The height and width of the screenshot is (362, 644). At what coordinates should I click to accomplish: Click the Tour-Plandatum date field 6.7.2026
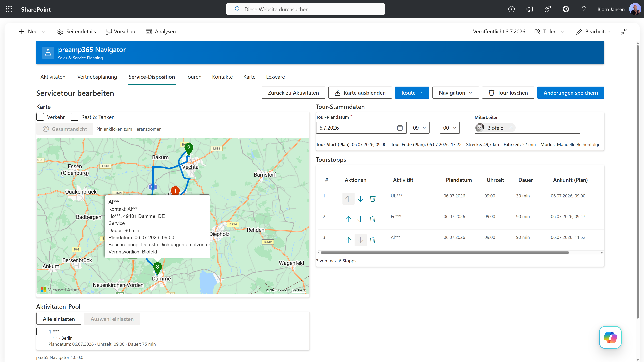pos(361,128)
